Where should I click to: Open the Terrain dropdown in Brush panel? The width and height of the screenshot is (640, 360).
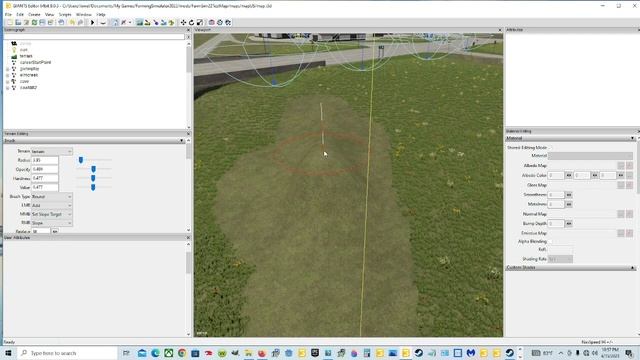point(52,151)
